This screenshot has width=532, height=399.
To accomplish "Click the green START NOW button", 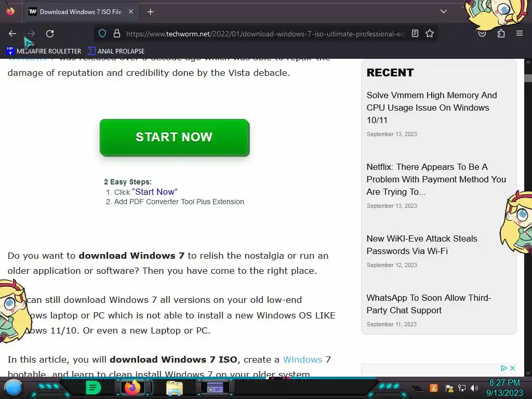I will [x=175, y=137].
